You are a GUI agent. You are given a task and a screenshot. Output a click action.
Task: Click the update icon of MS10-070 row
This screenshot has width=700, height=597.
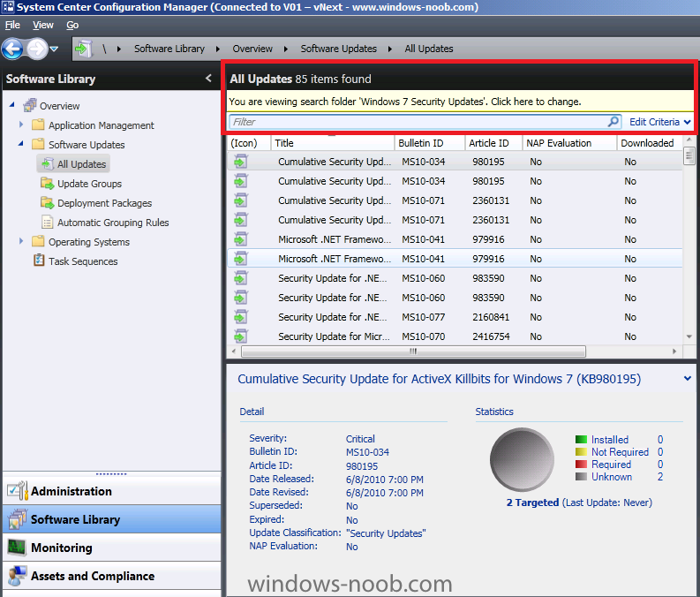[x=241, y=336]
